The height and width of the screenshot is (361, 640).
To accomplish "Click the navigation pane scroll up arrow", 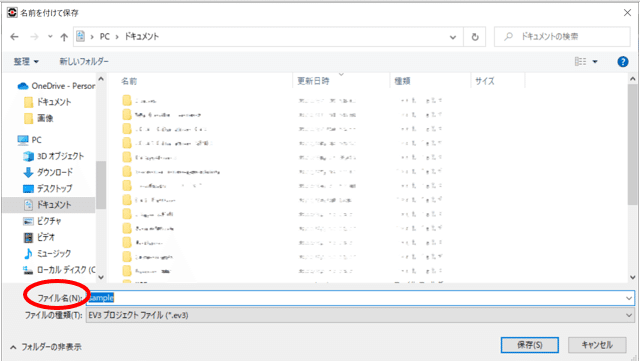I will tap(101, 79).
